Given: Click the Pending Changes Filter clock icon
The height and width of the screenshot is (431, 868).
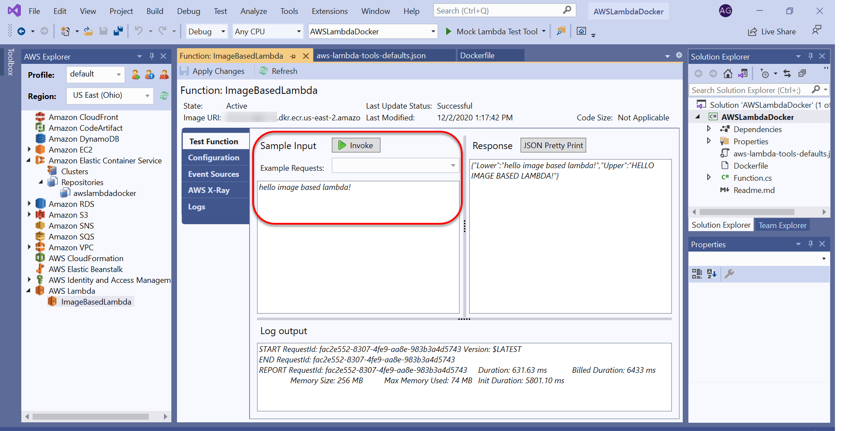Looking at the screenshot, I should point(765,73).
